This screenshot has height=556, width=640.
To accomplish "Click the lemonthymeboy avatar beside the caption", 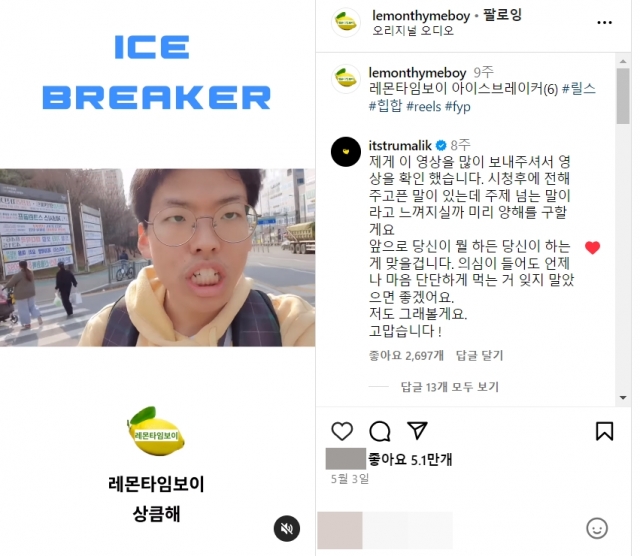I will click(346, 78).
